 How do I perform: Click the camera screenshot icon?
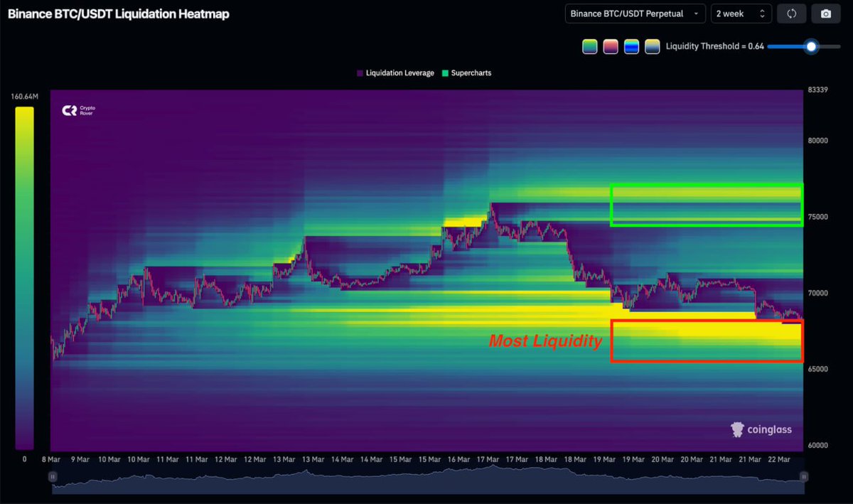pyautogui.click(x=826, y=13)
